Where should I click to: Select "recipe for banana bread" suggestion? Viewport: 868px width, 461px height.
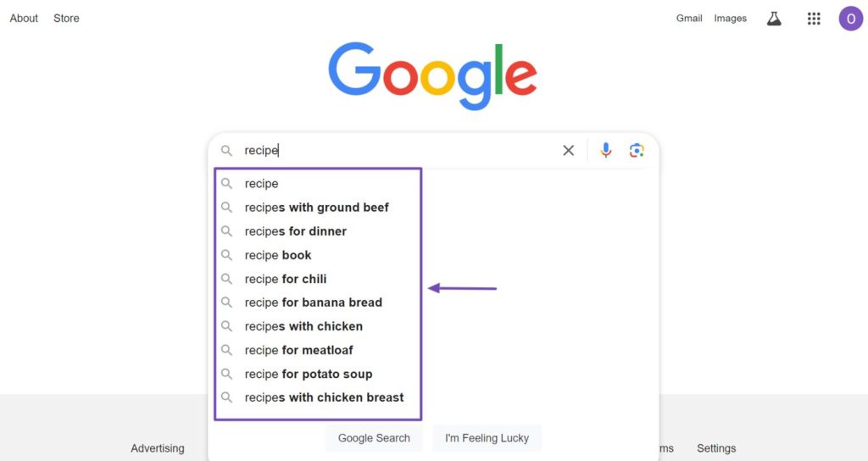313,303
